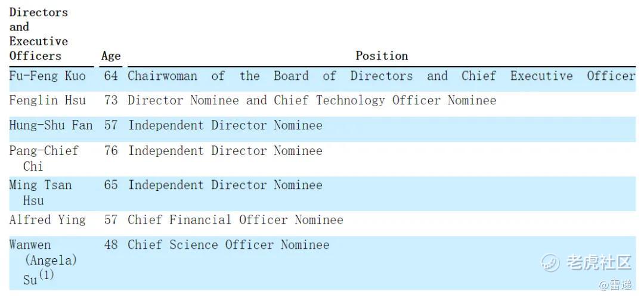Screen dimensions: 644x300
Task: Select the name Fu-Feng Kuo
Action: click(47, 76)
